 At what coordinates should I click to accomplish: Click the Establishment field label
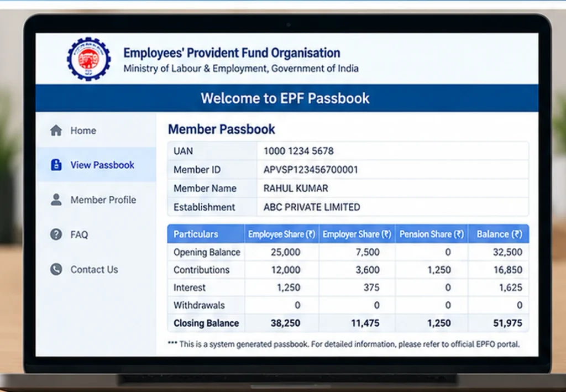pyautogui.click(x=205, y=207)
